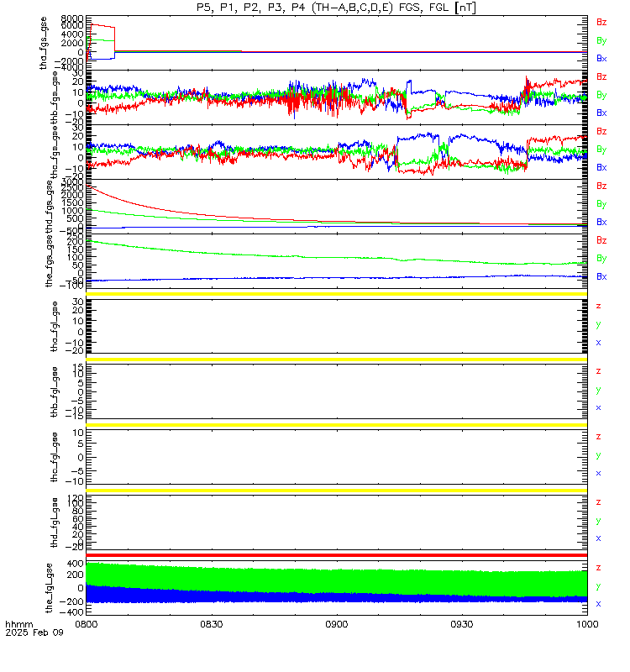The width and height of the screenshot is (630, 672).
Task: Pick red Bz legend of thd_fgs_gse panel
Action: click(x=601, y=186)
